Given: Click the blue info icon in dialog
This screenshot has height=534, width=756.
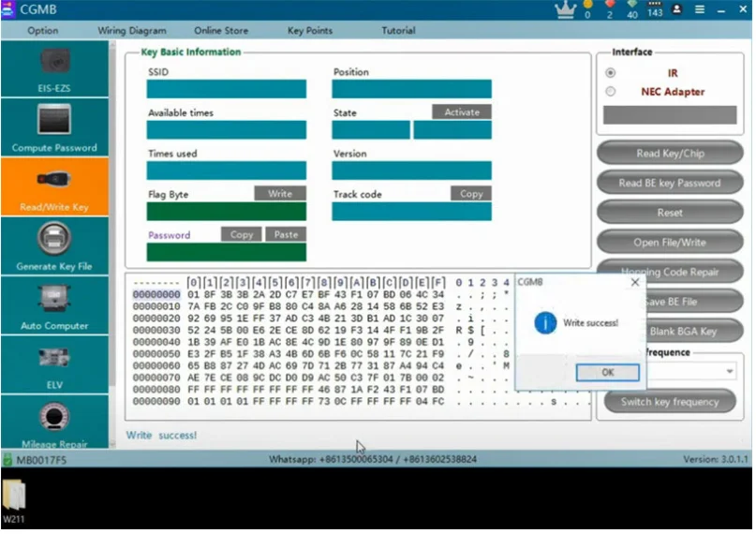Looking at the screenshot, I should click(545, 323).
